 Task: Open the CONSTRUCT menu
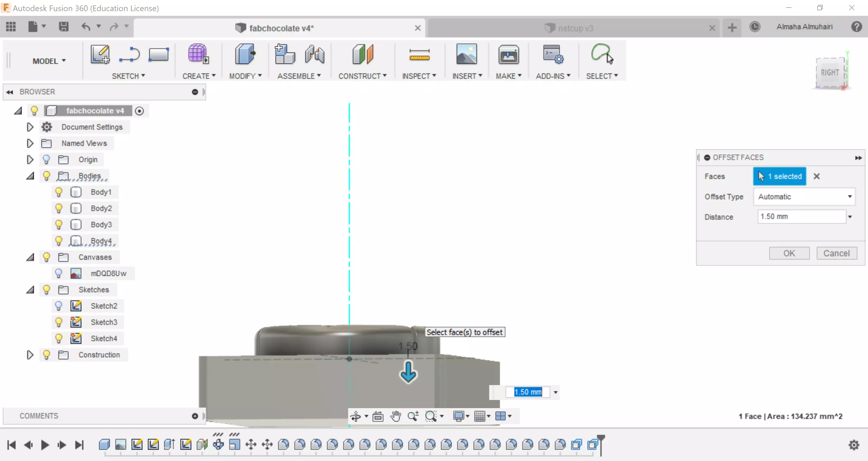click(x=362, y=76)
